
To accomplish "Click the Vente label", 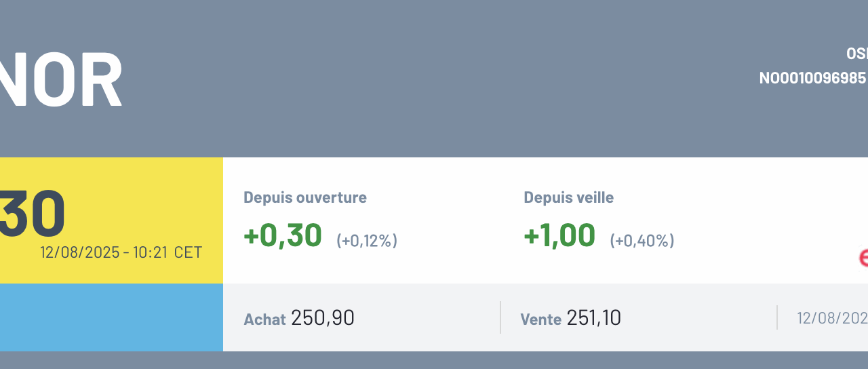I will (x=540, y=319).
